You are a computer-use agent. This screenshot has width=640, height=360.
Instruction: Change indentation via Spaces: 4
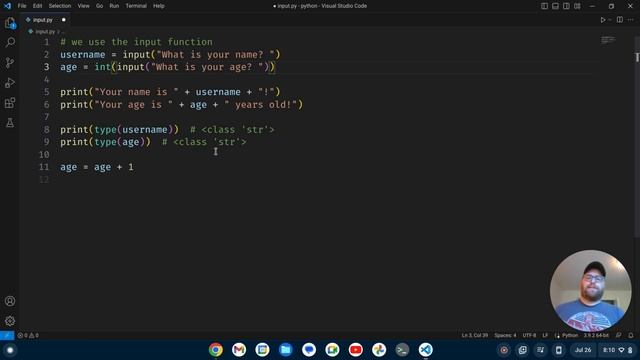click(505, 335)
